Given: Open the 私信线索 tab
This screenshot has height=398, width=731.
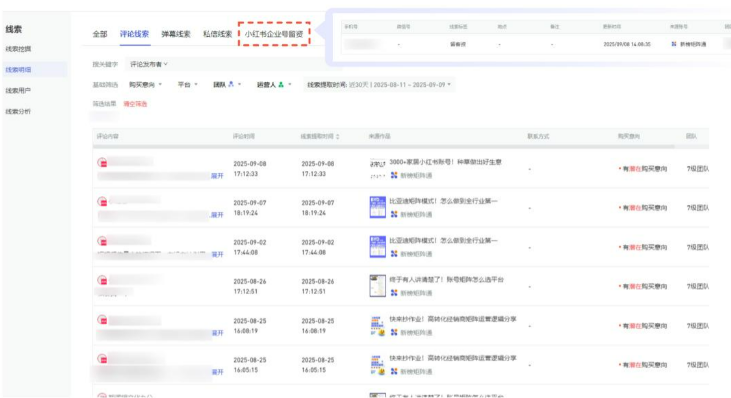Looking at the screenshot, I should tap(217, 34).
